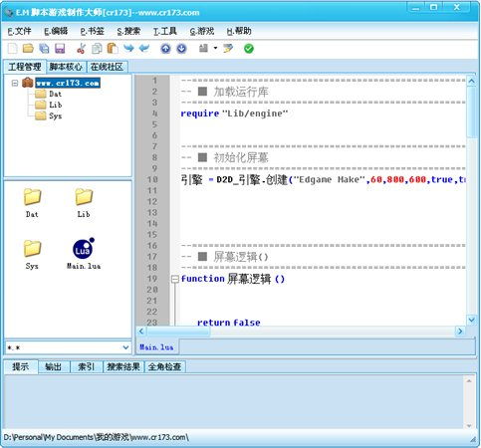Open the 书签 menu
Viewport: 481px width, 448px height.
click(x=93, y=31)
